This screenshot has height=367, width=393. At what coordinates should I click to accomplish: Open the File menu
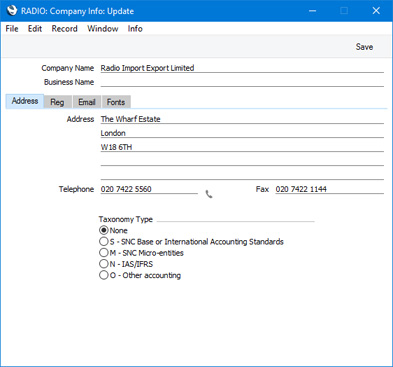tap(12, 29)
